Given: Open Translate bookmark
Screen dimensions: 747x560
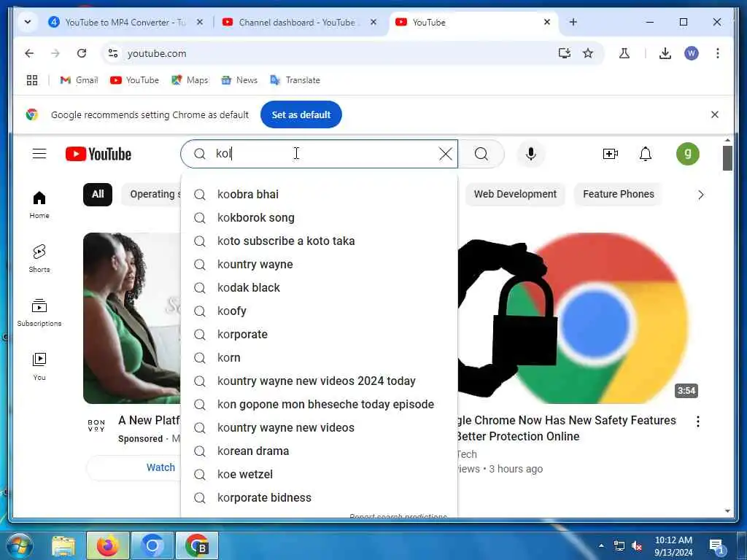Looking at the screenshot, I should [295, 80].
